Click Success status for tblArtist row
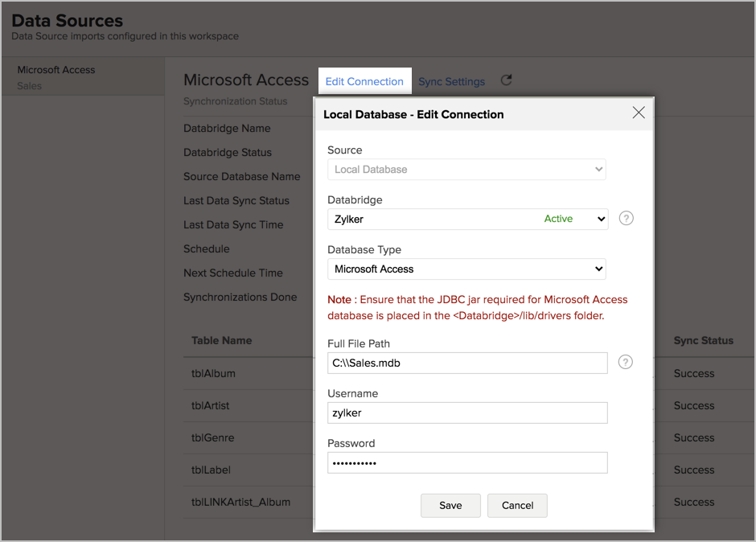The image size is (756, 542). tap(694, 405)
